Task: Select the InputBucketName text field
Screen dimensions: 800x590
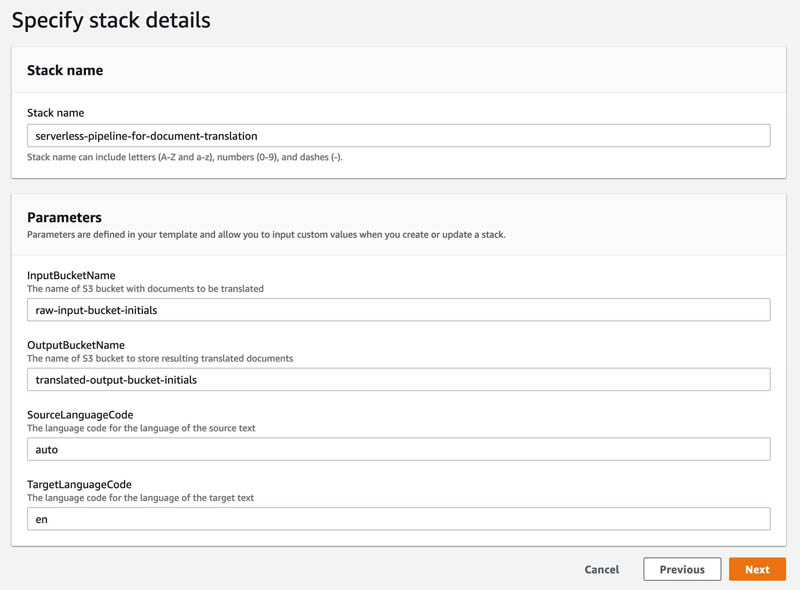Action: 398,310
